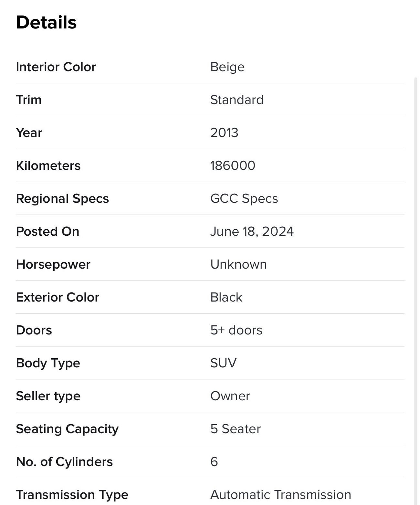Select the Horsepower Unknown value
This screenshot has height=505, width=420.
point(238,264)
